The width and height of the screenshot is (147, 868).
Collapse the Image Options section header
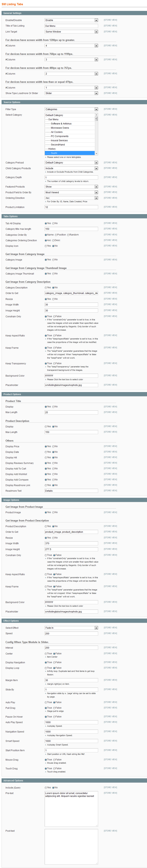74,500
